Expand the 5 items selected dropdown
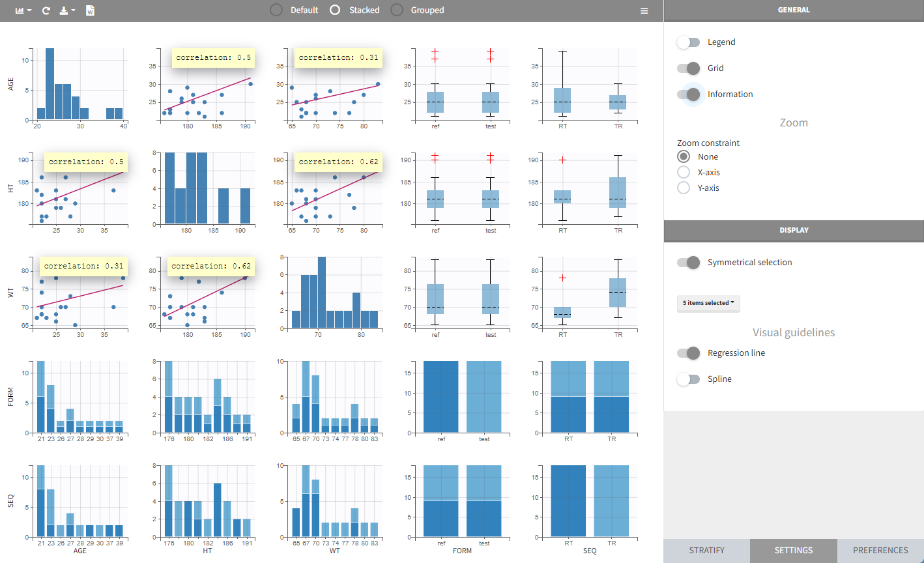The width and height of the screenshot is (924, 563). [708, 303]
